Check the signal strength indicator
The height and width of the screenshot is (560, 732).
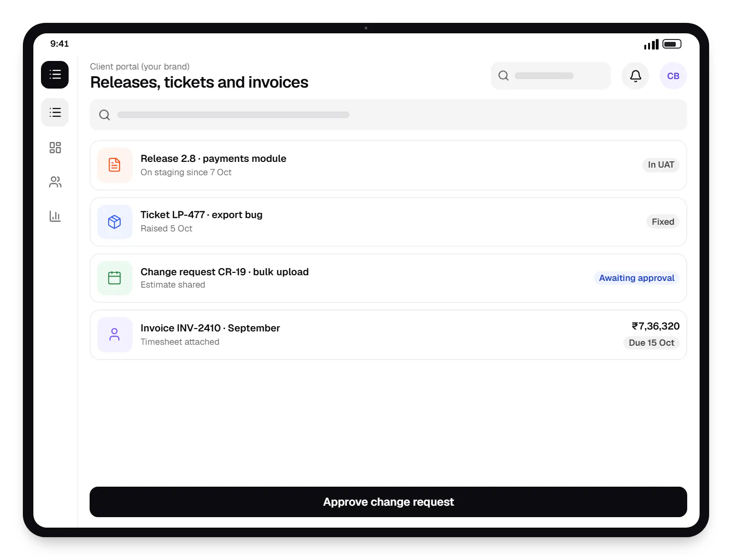651,44
